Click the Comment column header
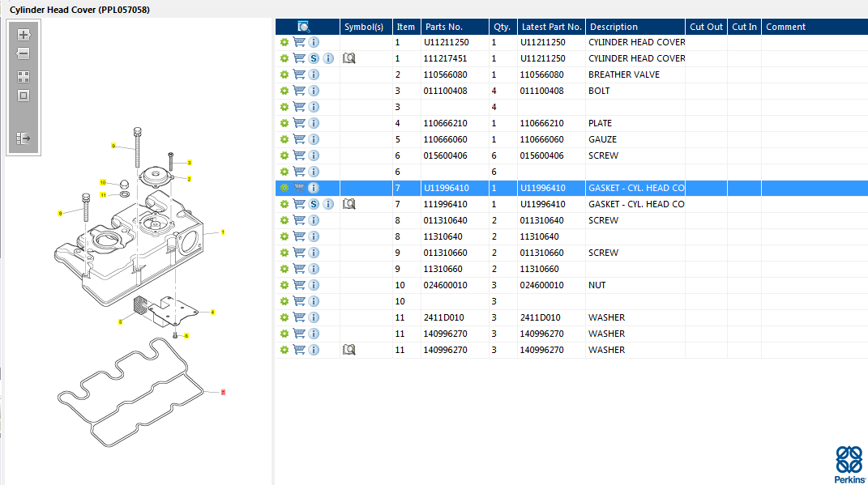Viewport: 868px width, 485px height. point(815,27)
